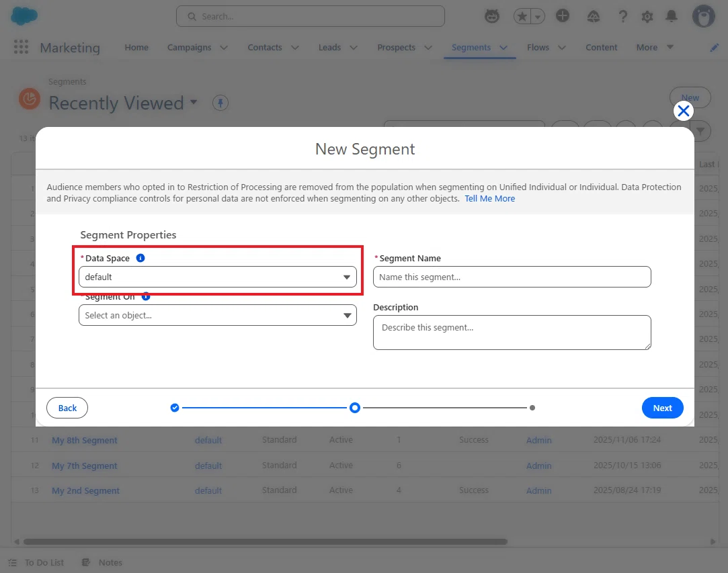Open the Notifications bell icon

[x=671, y=16]
